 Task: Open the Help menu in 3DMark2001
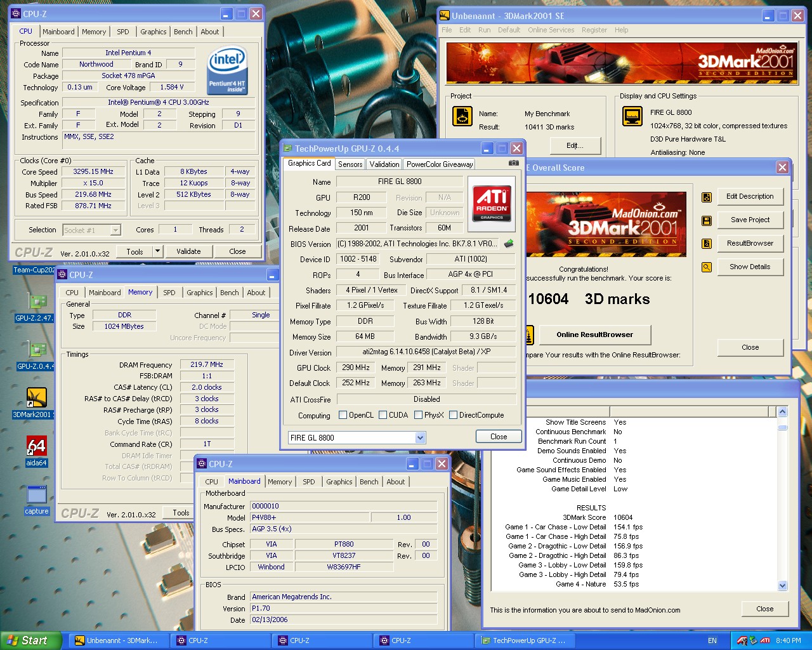pos(622,30)
